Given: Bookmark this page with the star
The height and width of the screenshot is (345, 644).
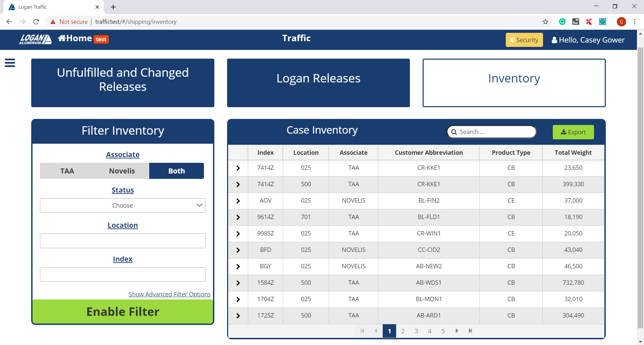Looking at the screenshot, I should tap(545, 22).
